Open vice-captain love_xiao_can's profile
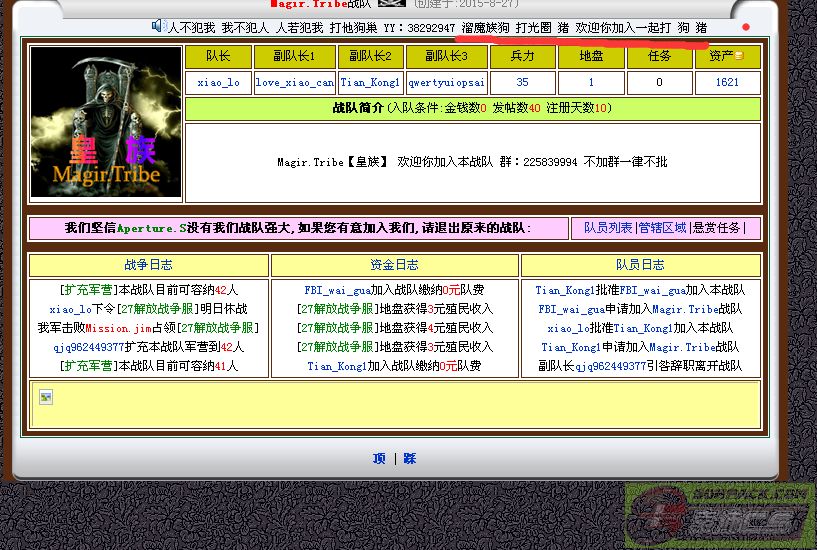The height and width of the screenshot is (550, 817). (294, 83)
